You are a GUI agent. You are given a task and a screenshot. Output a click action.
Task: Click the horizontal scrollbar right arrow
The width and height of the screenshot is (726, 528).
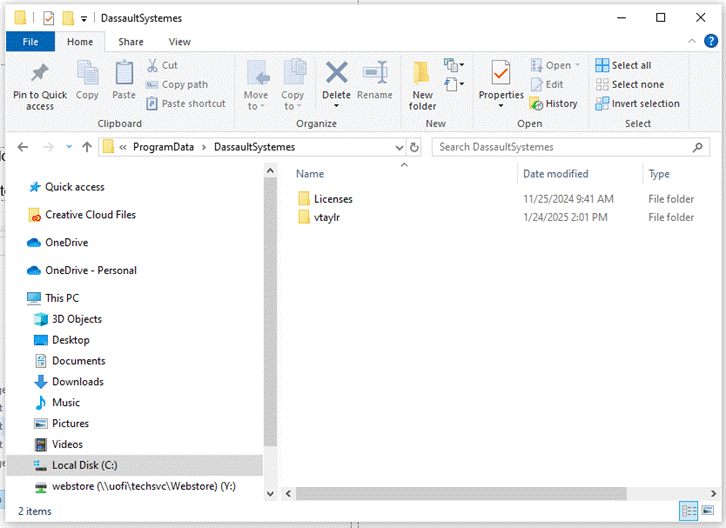(x=713, y=493)
